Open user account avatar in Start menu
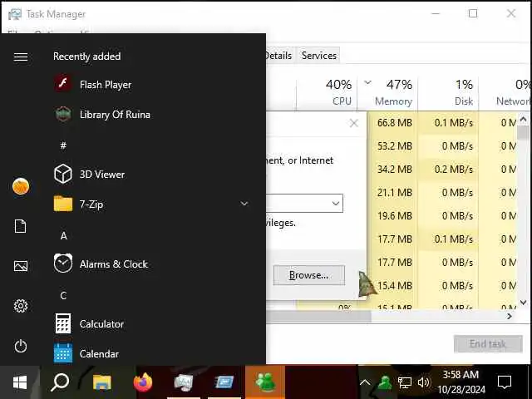The width and height of the screenshot is (532, 399). point(21,186)
